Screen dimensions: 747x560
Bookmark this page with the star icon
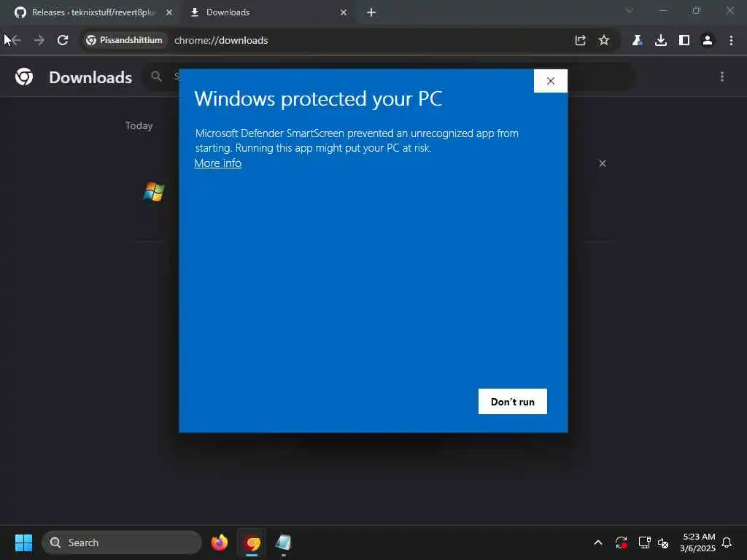click(x=604, y=41)
